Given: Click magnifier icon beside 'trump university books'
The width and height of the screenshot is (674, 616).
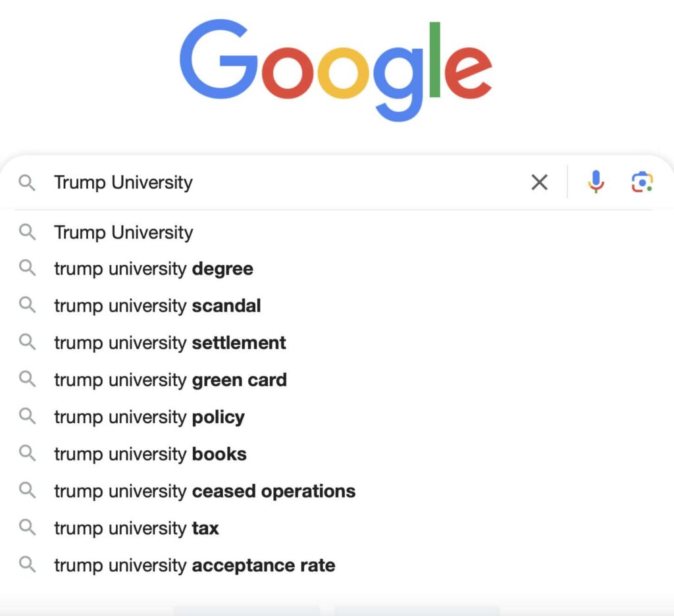Looking at the screenshot, I should (x=27, y=453).
